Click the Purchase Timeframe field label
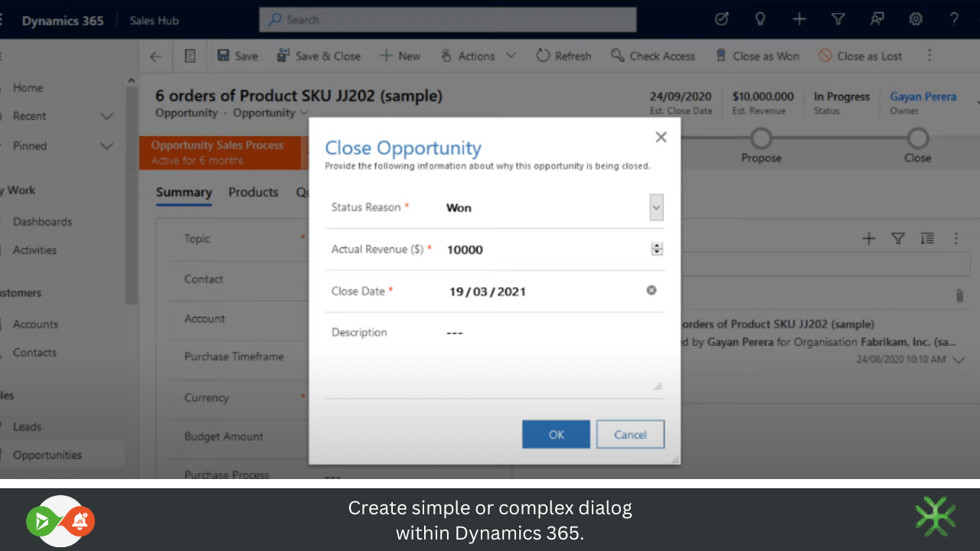The image size is (980, 551). pos(234,357)
